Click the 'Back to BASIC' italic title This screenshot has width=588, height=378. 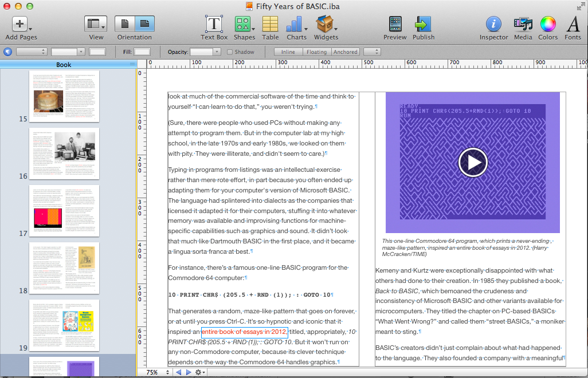(x=397, y=291)
